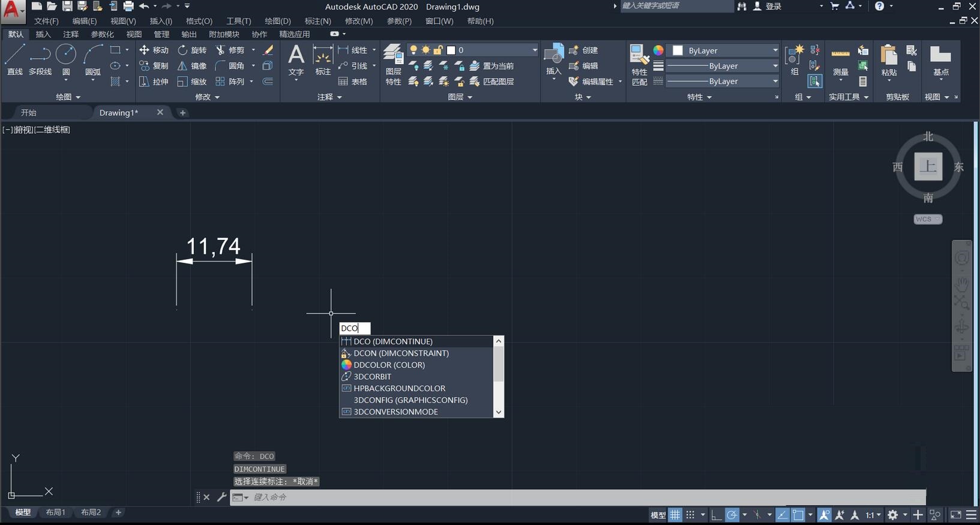Viewport: 980px width, 525px height.
Task: Switch to the 布局1 layout tab
Action: [x=55, y=512]
